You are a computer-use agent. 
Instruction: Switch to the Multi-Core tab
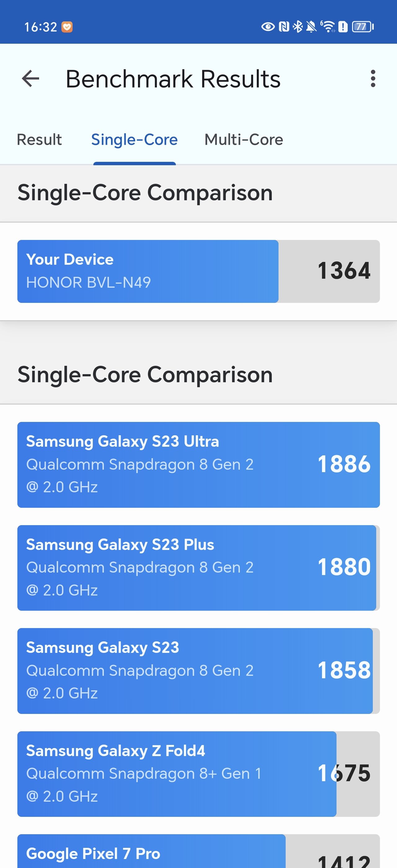244,139
